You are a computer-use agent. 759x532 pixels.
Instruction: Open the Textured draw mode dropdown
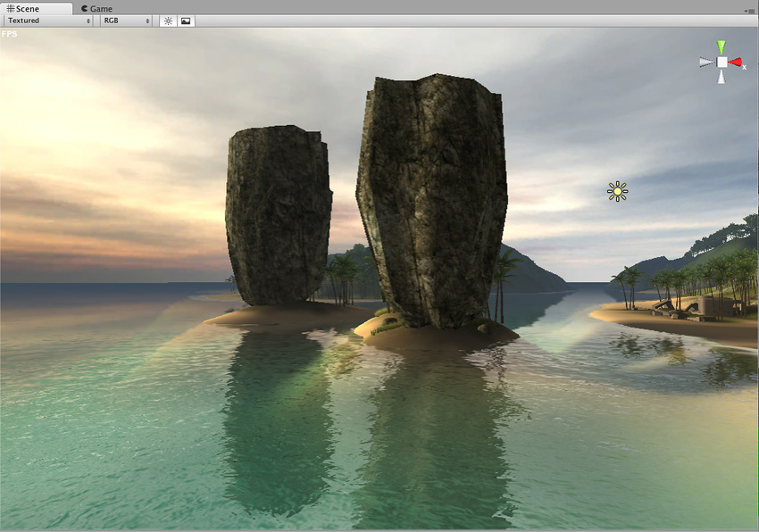48,21
